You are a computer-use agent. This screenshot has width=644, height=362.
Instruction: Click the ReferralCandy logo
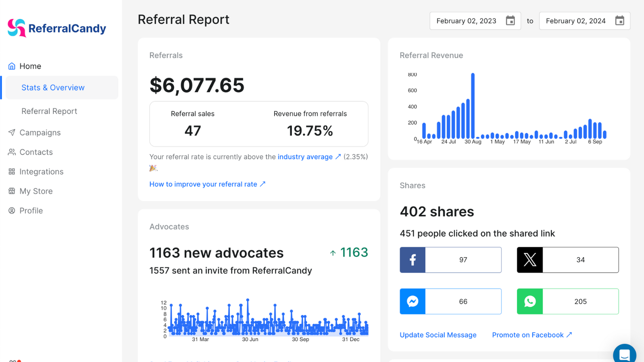[x=57, y=28]
